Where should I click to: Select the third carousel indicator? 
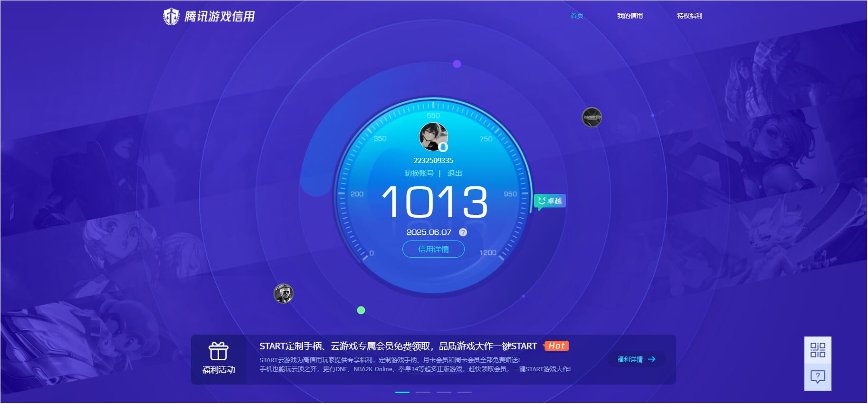tap(444, 393)
